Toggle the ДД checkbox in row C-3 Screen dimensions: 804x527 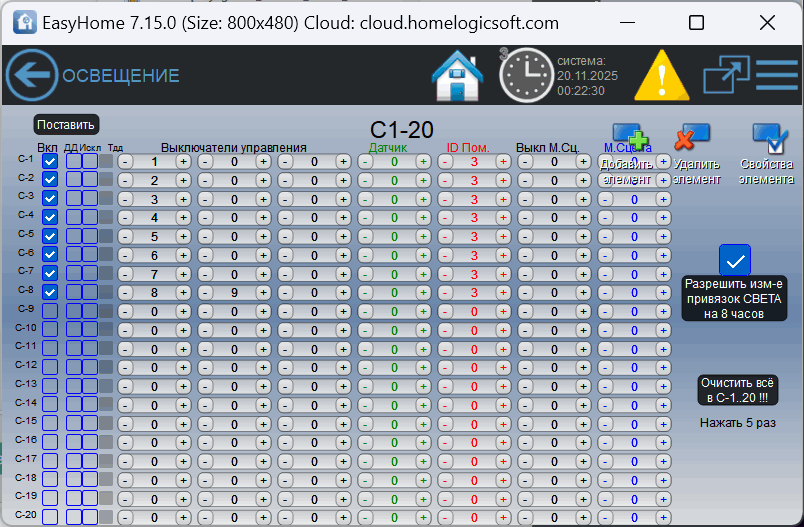click(74, 198)
